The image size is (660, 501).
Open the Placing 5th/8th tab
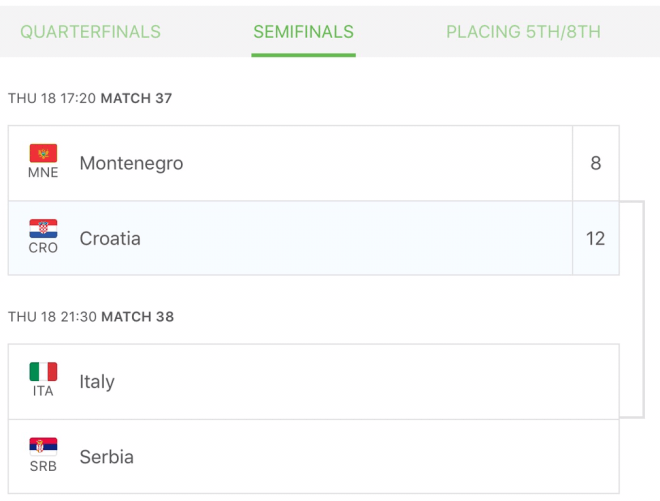coord(523,32)
